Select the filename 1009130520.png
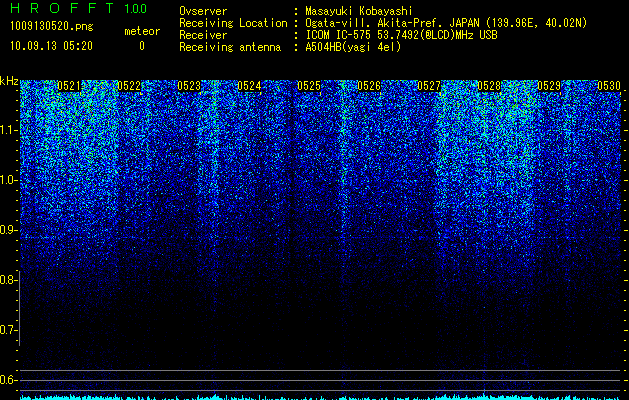 (x=52, y=26)
